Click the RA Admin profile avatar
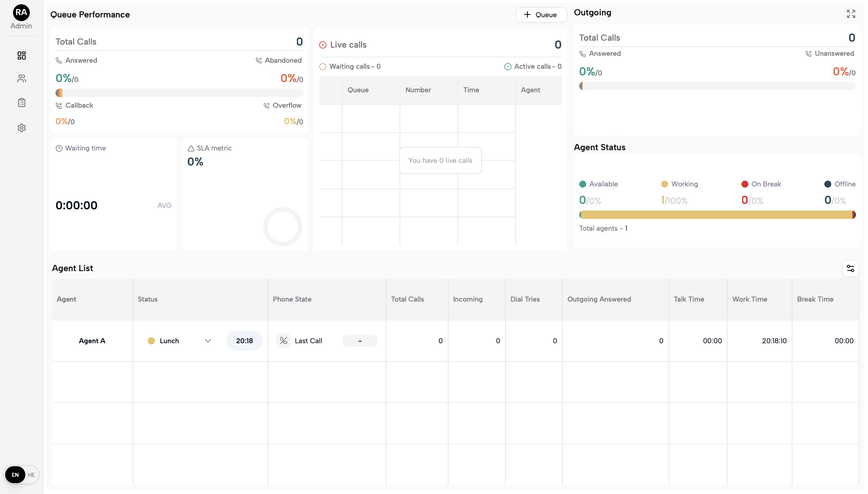This screenshot has width=868, height=494. 21,13
